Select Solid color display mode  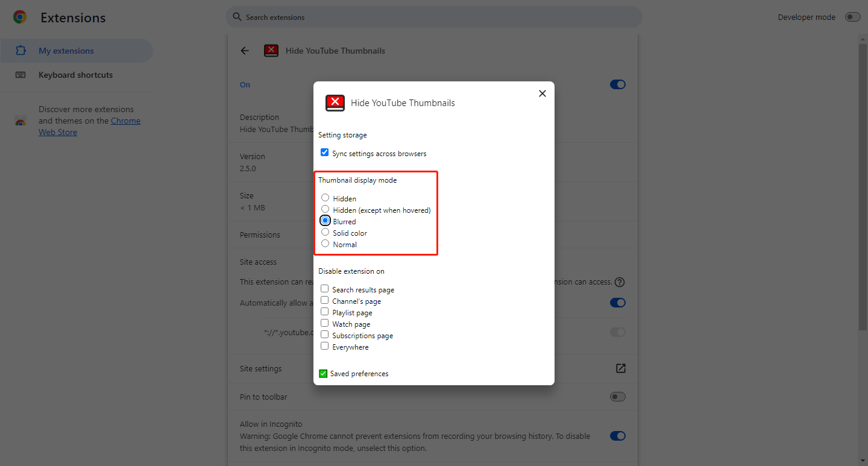325,232
